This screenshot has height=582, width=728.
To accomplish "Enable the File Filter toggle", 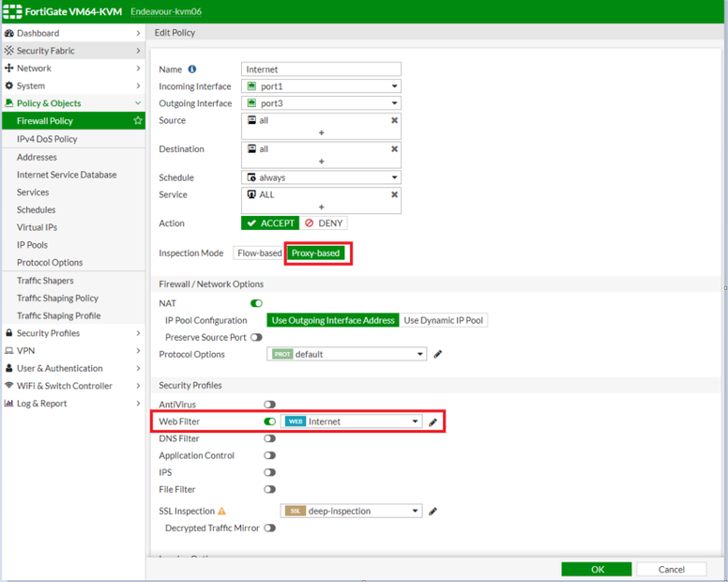I will [270, 490].
